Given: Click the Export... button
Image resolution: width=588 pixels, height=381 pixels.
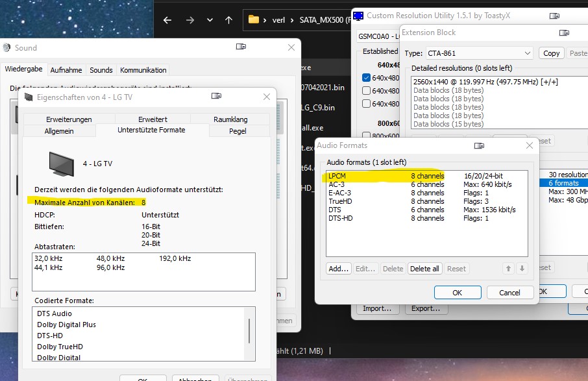Looking at the screenshot, I should tap(425, 308).
